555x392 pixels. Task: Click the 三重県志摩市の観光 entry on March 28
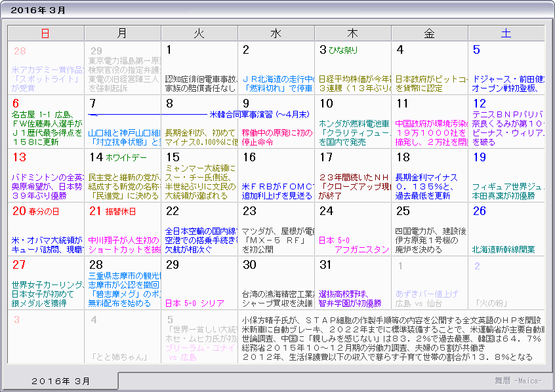[124, 289]
